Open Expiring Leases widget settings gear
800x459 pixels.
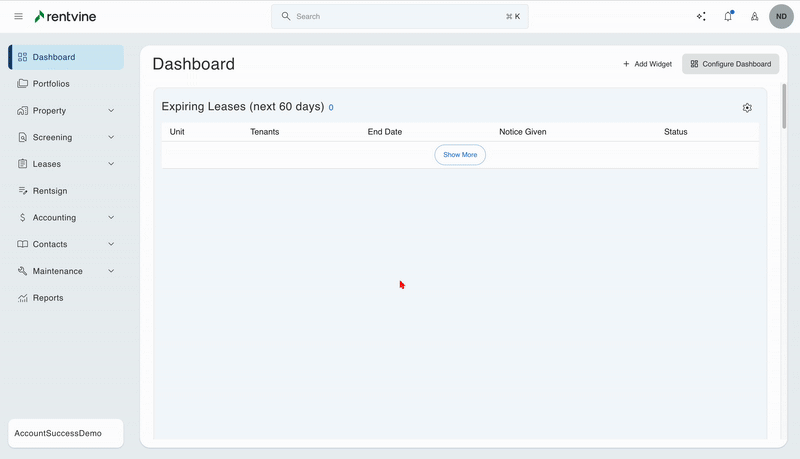747,108
